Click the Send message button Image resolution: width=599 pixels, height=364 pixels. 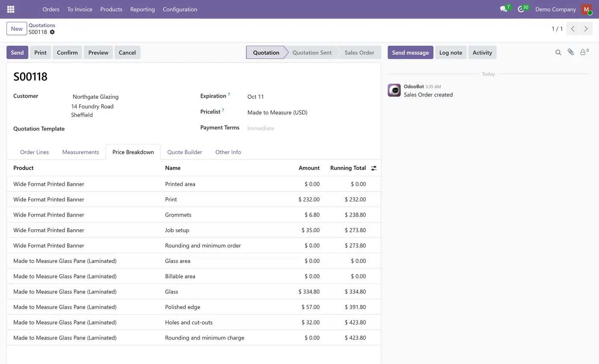coord(410,52)
